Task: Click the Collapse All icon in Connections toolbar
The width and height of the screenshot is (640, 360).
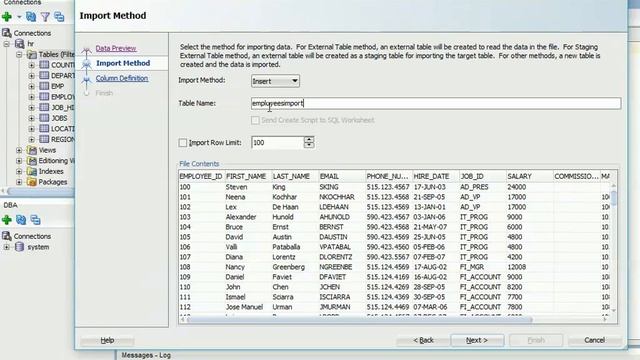Action: click(60, 17)
